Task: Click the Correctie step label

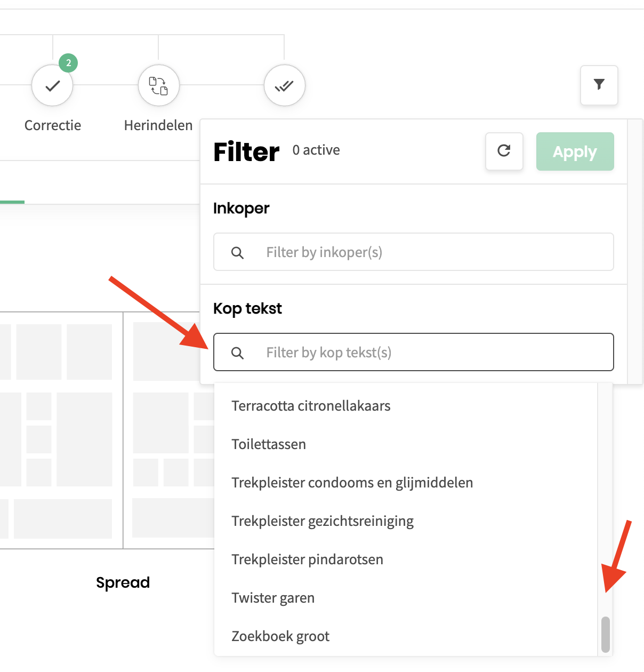Action: pos(53,125)
